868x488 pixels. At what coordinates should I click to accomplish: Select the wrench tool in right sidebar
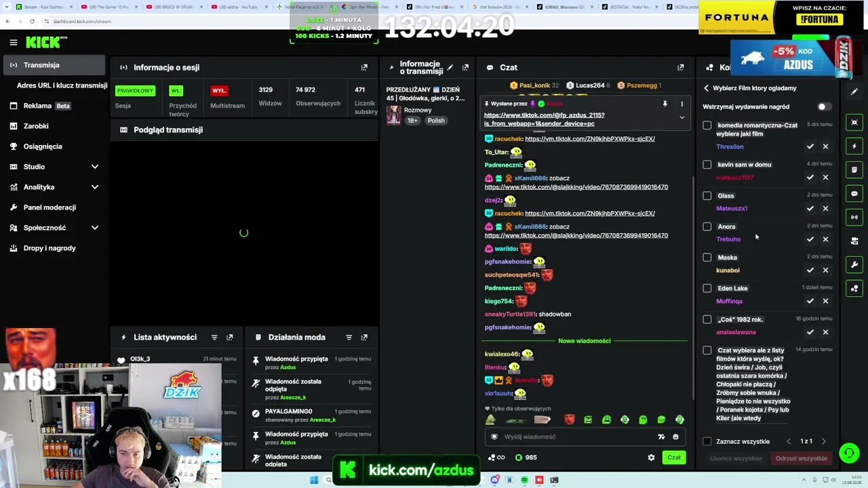(854, 264)
